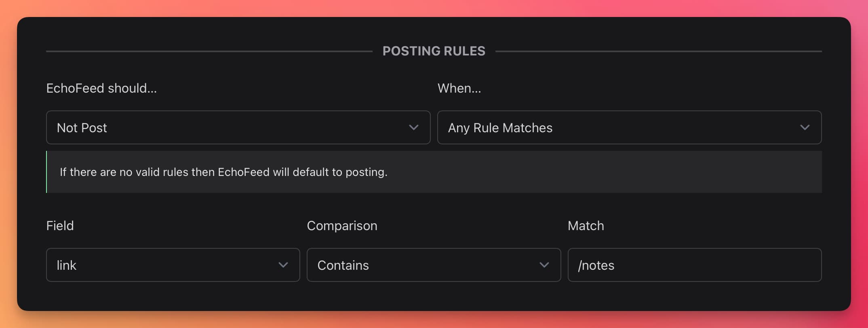Click the 'Field' label
The width and height of the screenshot is (868, 328).
pyautogui.click(x=60, y=226)
